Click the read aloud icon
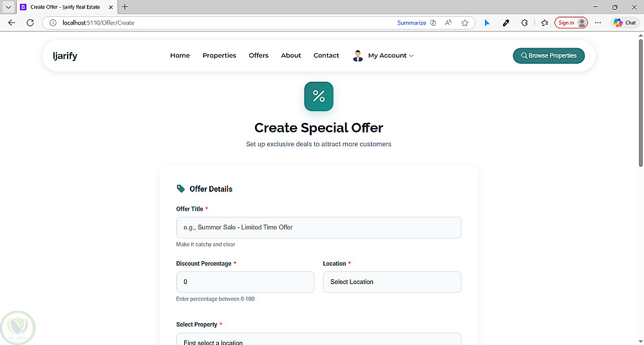Viewport: 644px width, 345px height. point(448,23)
